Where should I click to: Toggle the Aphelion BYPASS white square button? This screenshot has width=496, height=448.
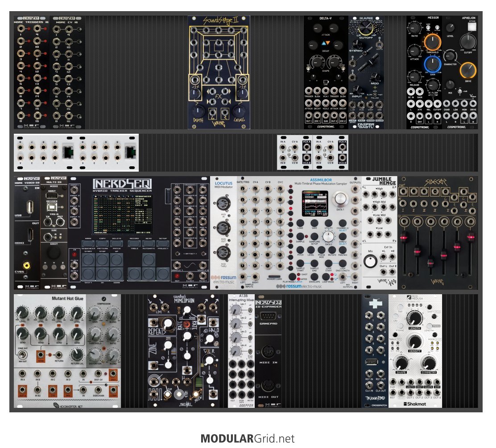click(472, 27)
